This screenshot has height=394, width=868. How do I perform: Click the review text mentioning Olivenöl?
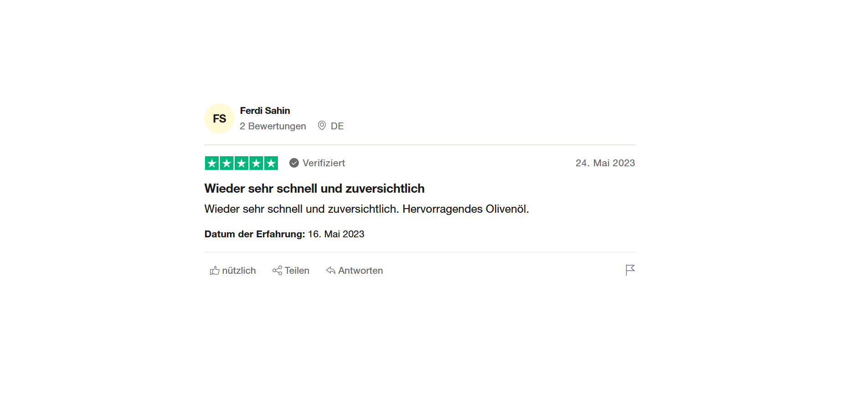366,209
